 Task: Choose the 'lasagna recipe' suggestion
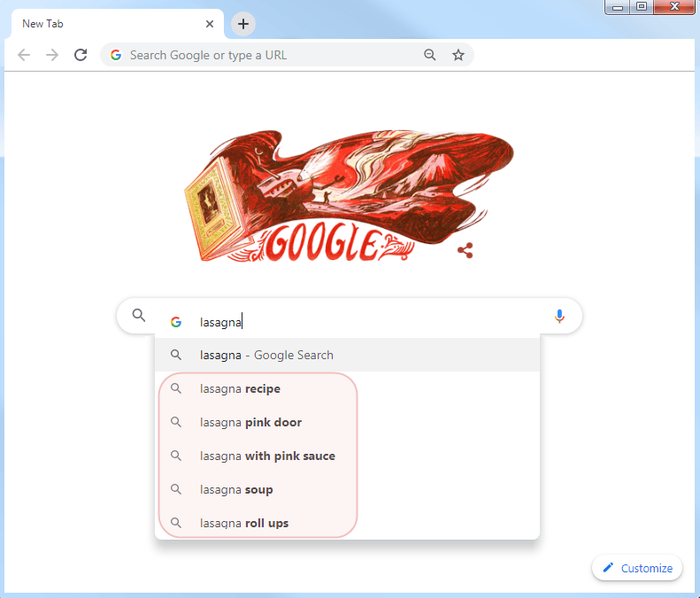[347, 388]
